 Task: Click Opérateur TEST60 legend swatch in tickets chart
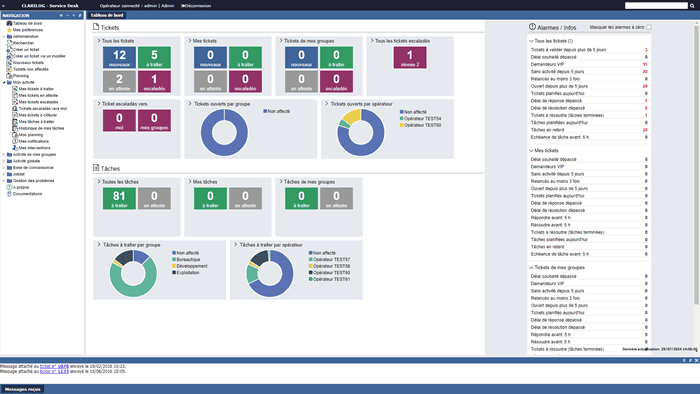pyautogui.click(x=402, y=125)
